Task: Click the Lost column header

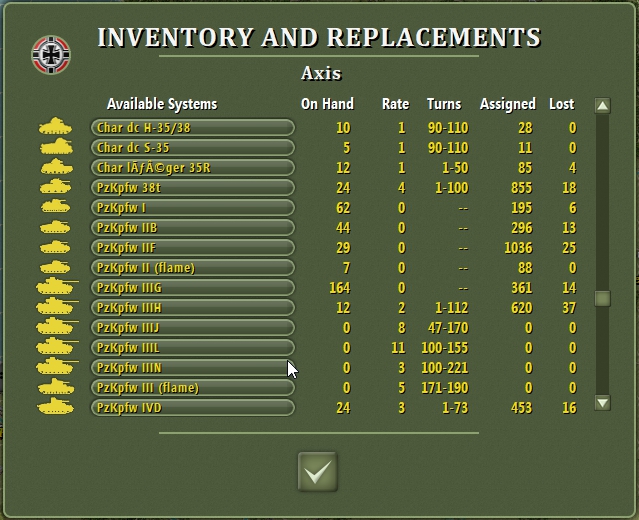Action: (562, 104)
